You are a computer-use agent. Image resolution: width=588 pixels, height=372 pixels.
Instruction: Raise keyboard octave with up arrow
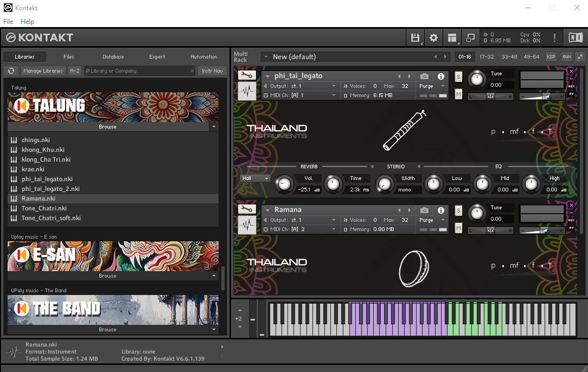(240, 310)
